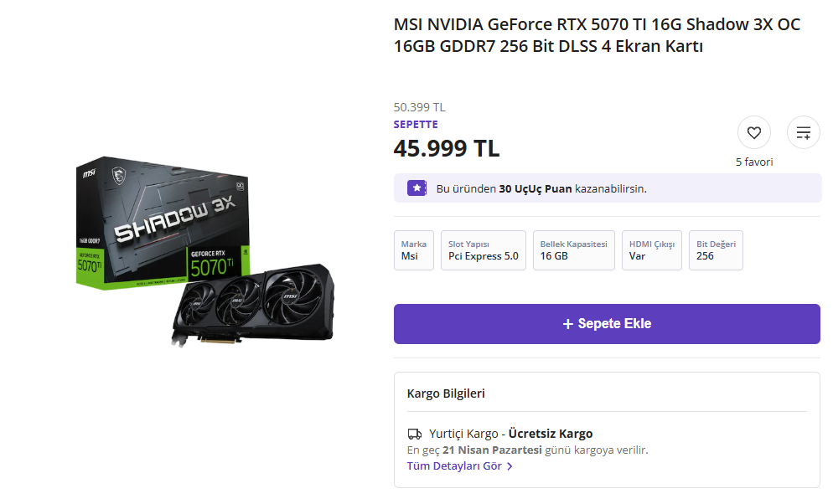Viewport: 833px width, 504px height.
Task: Click the purple UçUç Puan star icon
Action: 416,188
